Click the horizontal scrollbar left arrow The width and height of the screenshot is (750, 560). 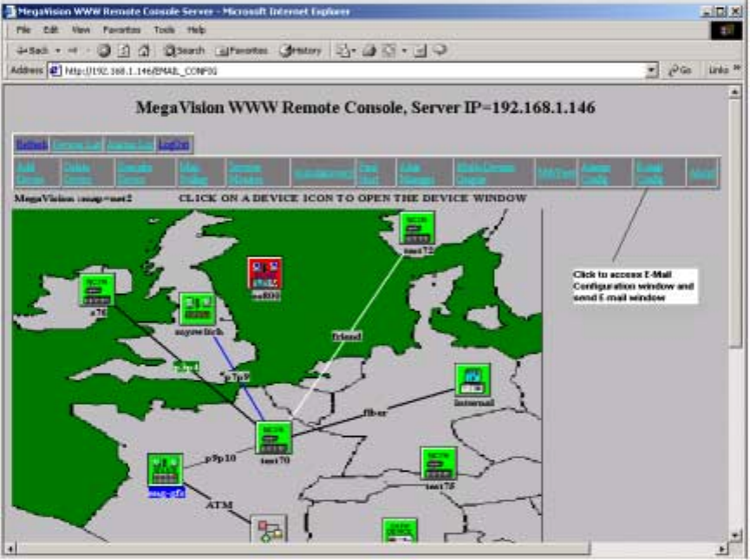(x=10, y=549)
